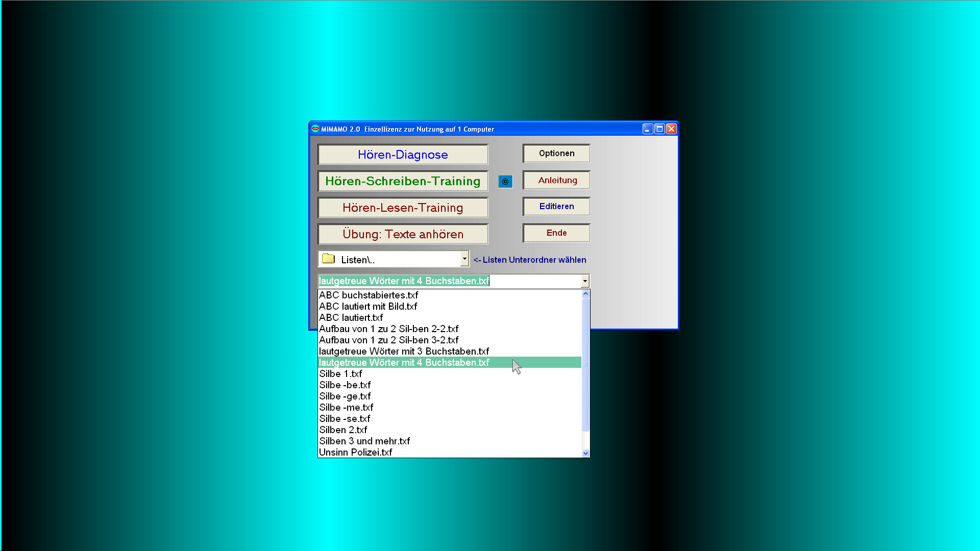Select 'ABC buchstabiertes.txf' from the list

click(x=369, y=295)
